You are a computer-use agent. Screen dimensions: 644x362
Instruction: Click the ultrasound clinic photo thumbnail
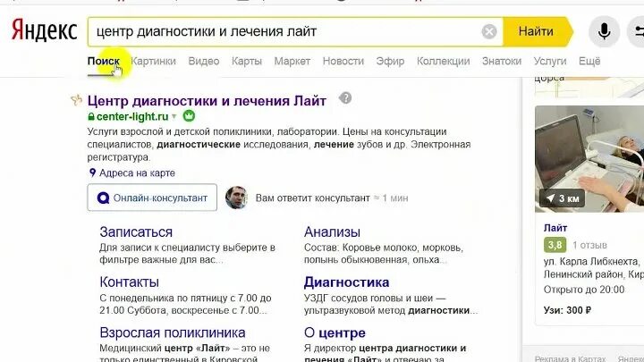[589, 159]
